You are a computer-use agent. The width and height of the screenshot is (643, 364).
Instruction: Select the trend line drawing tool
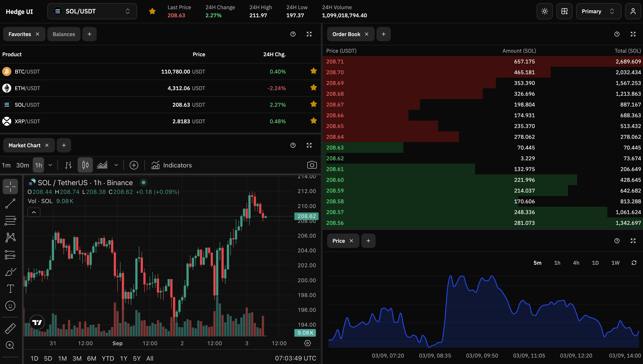coord(10,204)
